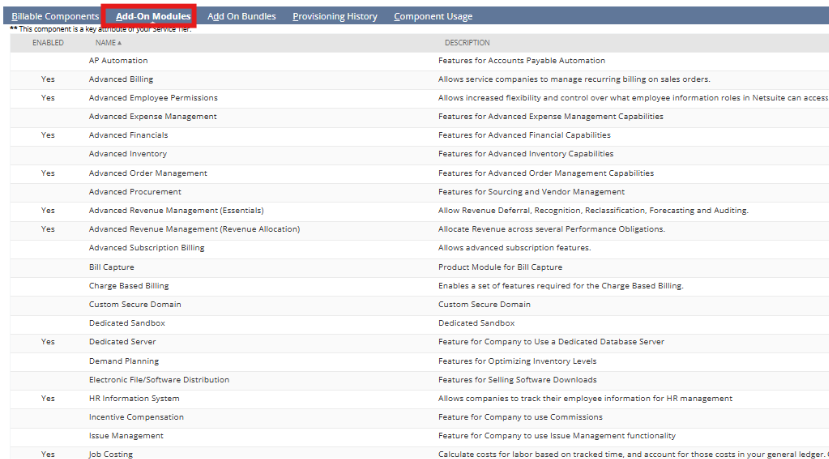Click the Yes value for Advanced Employee Permissions
The width and height of the screenshot is (829, 459).
[47, 98]
